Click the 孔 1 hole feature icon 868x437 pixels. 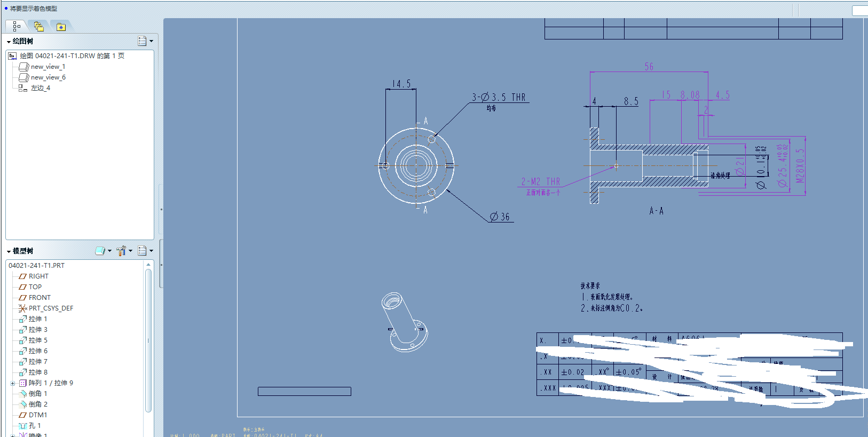(x=22, y=426)
